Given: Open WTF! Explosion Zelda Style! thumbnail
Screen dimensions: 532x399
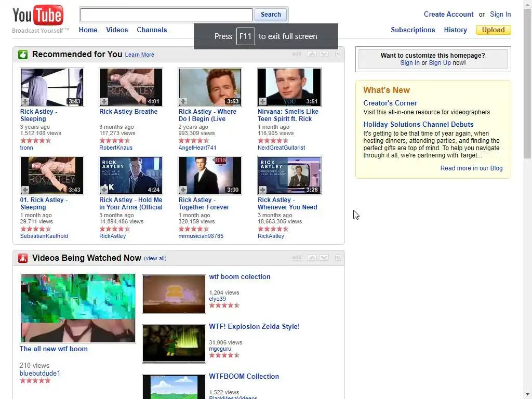Looking at the screenshot, I should (x=174, y=344).
